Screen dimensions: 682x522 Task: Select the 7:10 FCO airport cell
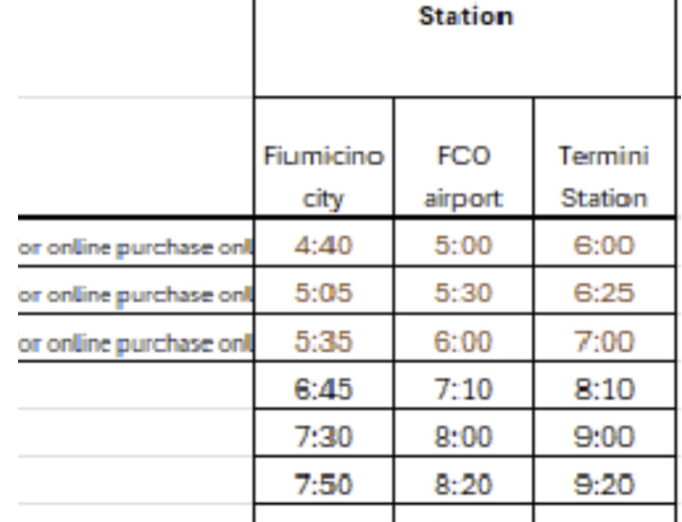pos(463,389)
